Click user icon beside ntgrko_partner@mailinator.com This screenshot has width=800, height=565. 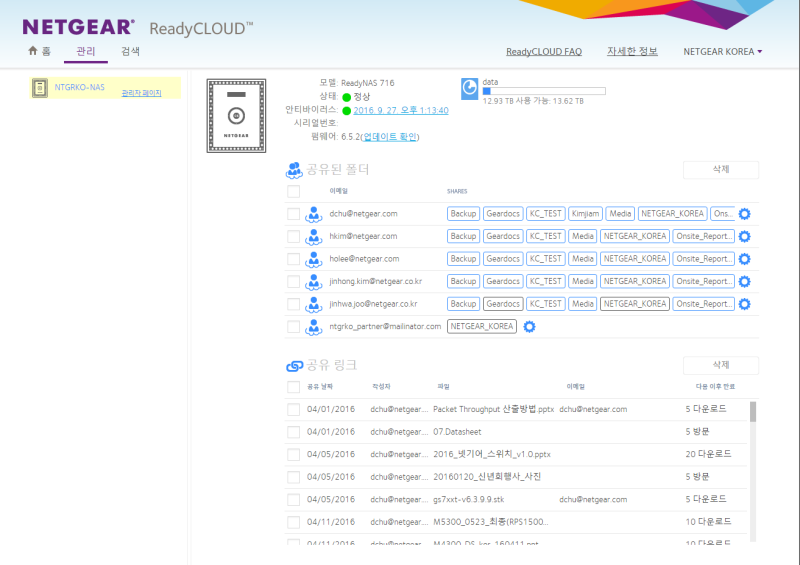click(x=314, y=327)
